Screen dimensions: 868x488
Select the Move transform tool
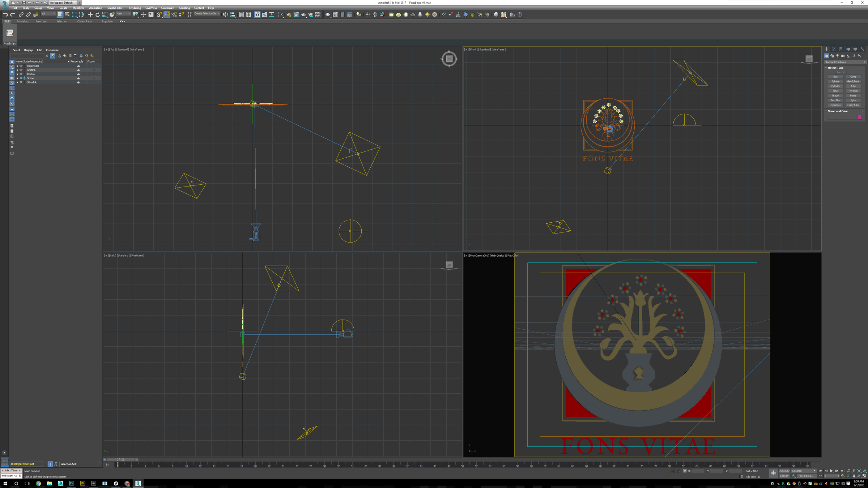pyautogui.click(x=90, y=15)
